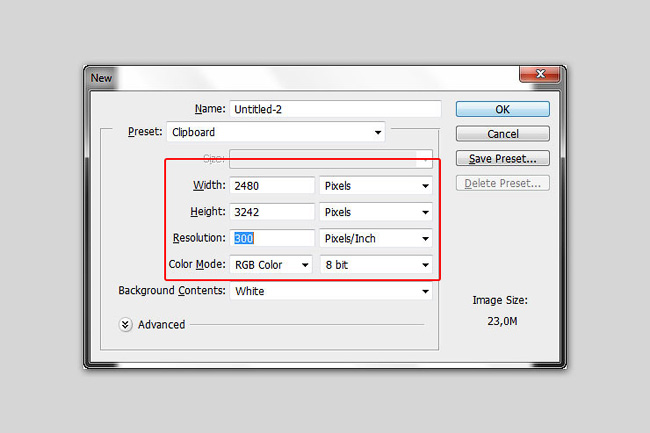Click the Cancel button
The height and width of the screenshot is (433, 650).
[502, 134]
